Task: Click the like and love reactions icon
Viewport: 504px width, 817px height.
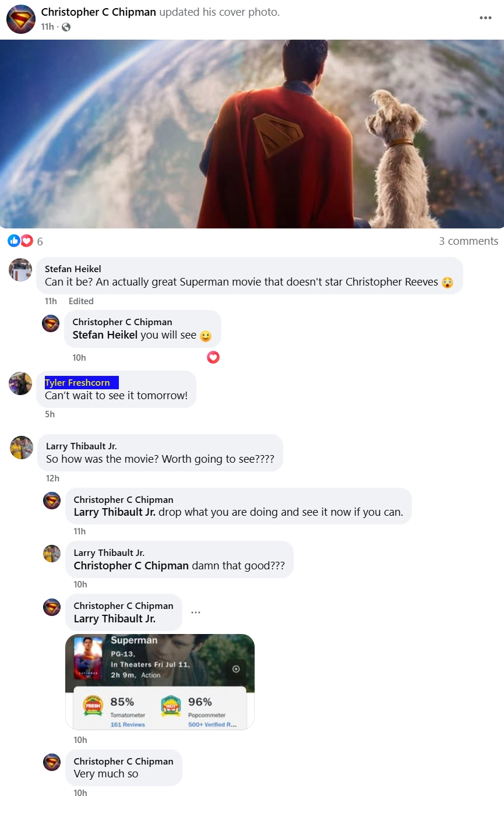Action: point(20,241)
